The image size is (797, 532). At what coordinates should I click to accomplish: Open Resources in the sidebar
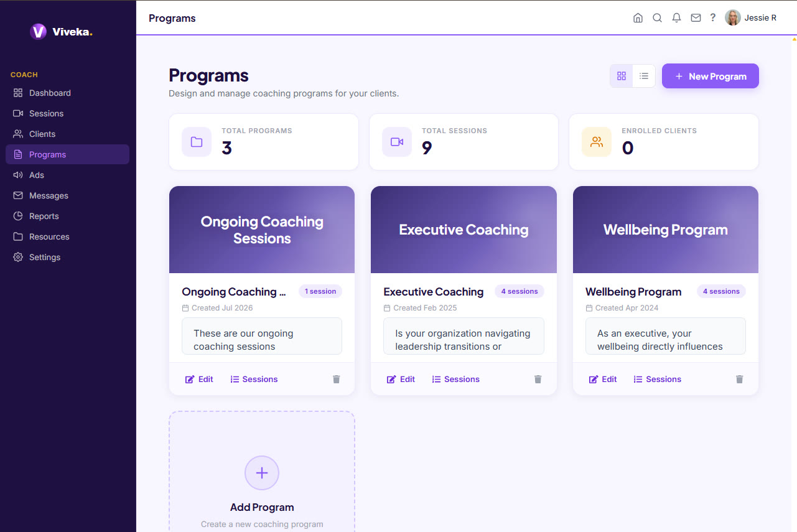click(x=67, y=236)
